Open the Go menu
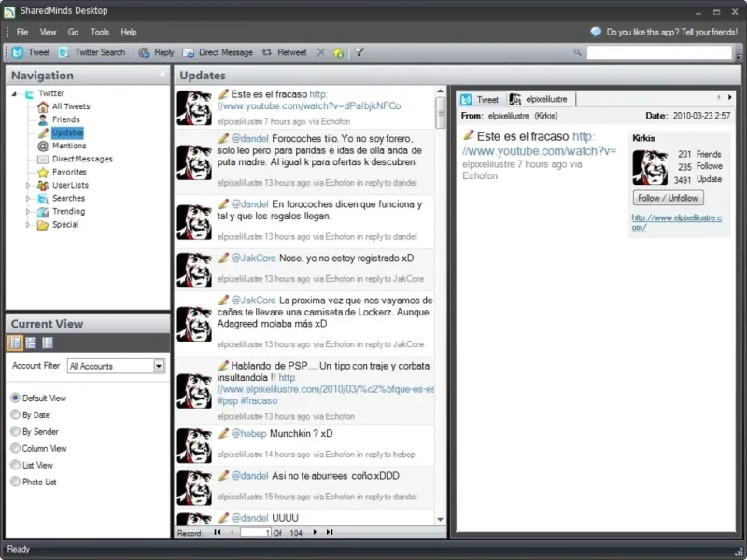The height and width of the screenshot is (560, 747). pyautogui.click(x=73, y=32)
